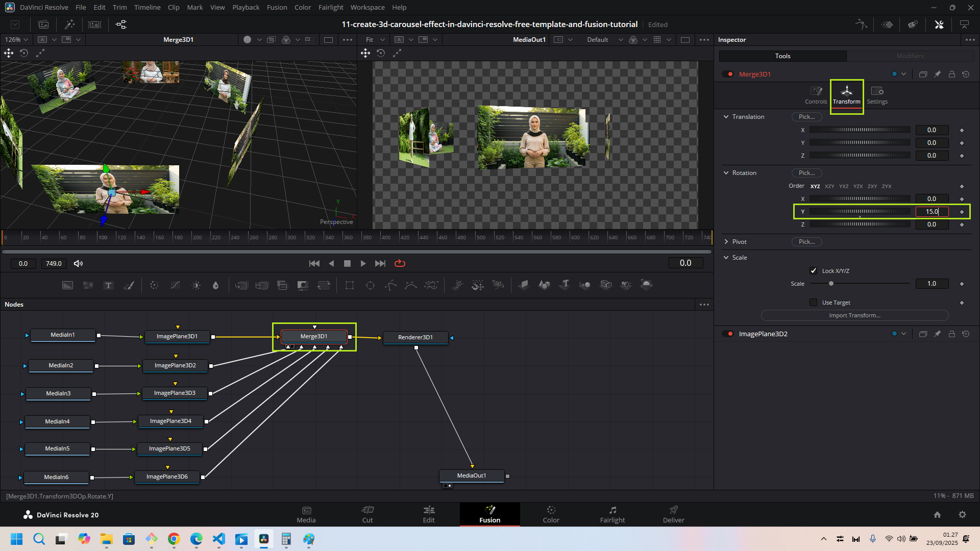Image resolution: width=980 pixels, height=551 pixels.
Task: Select the Paint brush tool icon
Action: click(x=129, y=285)
